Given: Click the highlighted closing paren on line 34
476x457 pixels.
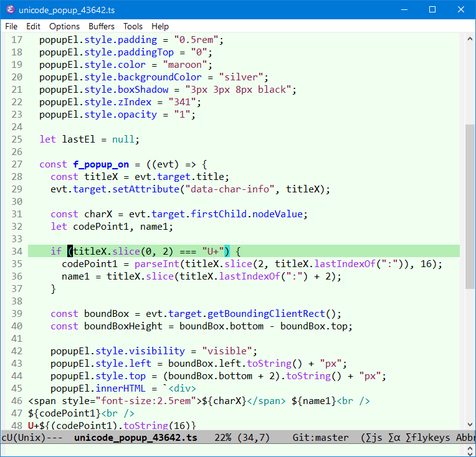Looking at the screenshot, I should pyautogui.click(x=227, y=252).
